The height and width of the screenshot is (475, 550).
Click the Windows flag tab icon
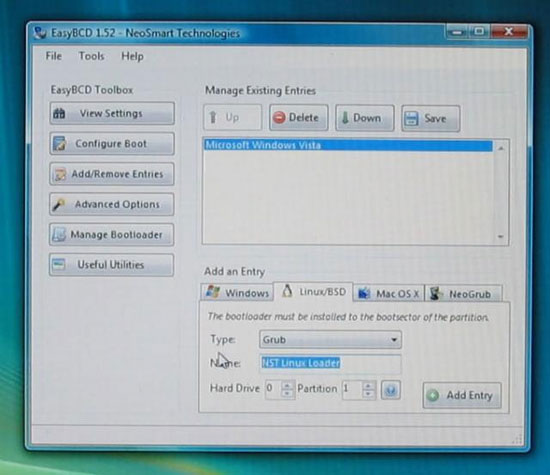[x=213, y=292]
